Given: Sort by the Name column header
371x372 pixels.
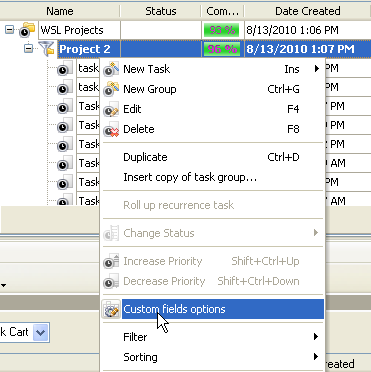Looking at the screenshot, I should [x=60, y=11].
